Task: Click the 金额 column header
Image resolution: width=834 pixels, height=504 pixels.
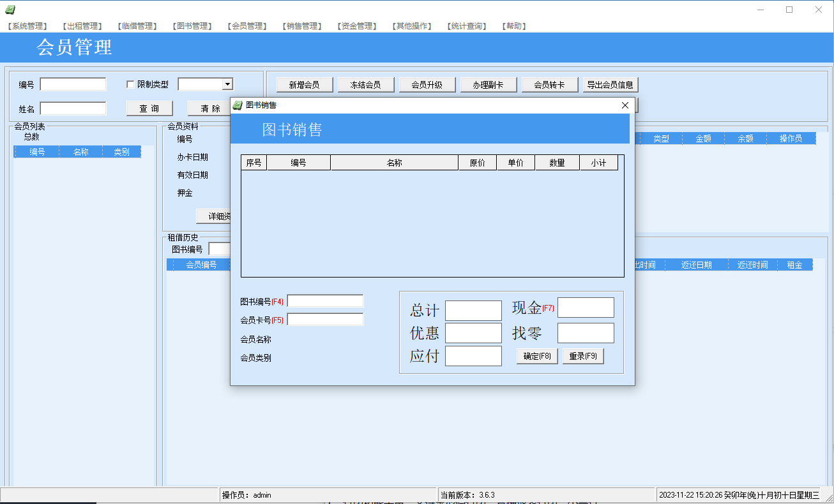Action: coord(703,138)
